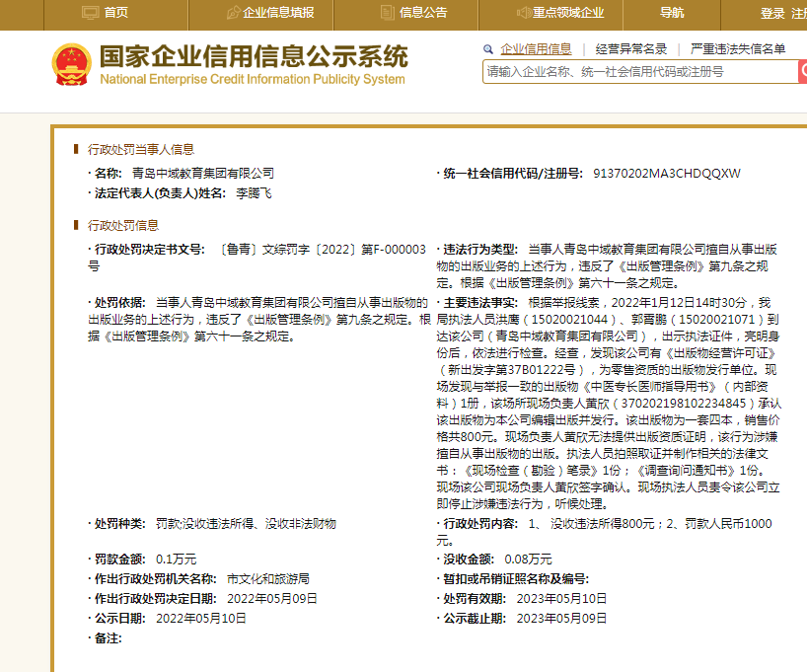This screenshot has width=807, height=672.
Task: Click the 国家企业信用信息公示系统 site title
Action: [x=254, y=56]
